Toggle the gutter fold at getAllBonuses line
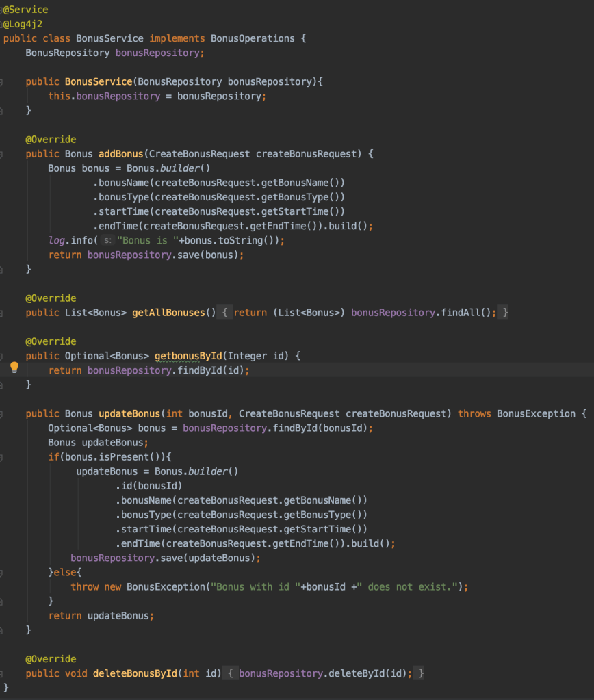 (2, 313)
